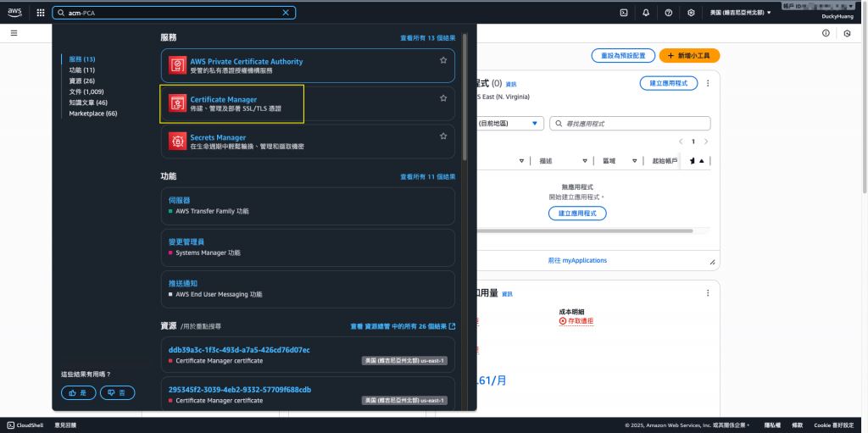Click the applications table horizontal scrollbar
Viewport: 868px width, 433px height.
pyautogui.click(x=585, y=230)
